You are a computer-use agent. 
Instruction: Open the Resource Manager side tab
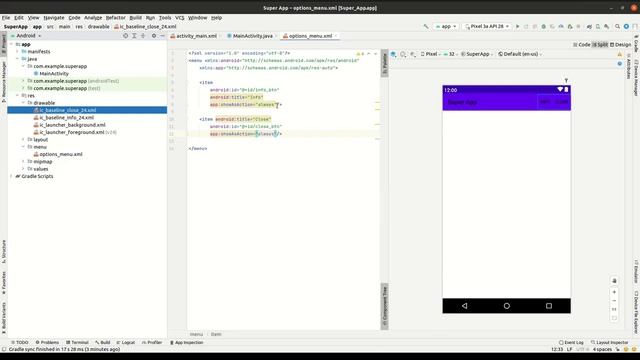tap(4, 82)
